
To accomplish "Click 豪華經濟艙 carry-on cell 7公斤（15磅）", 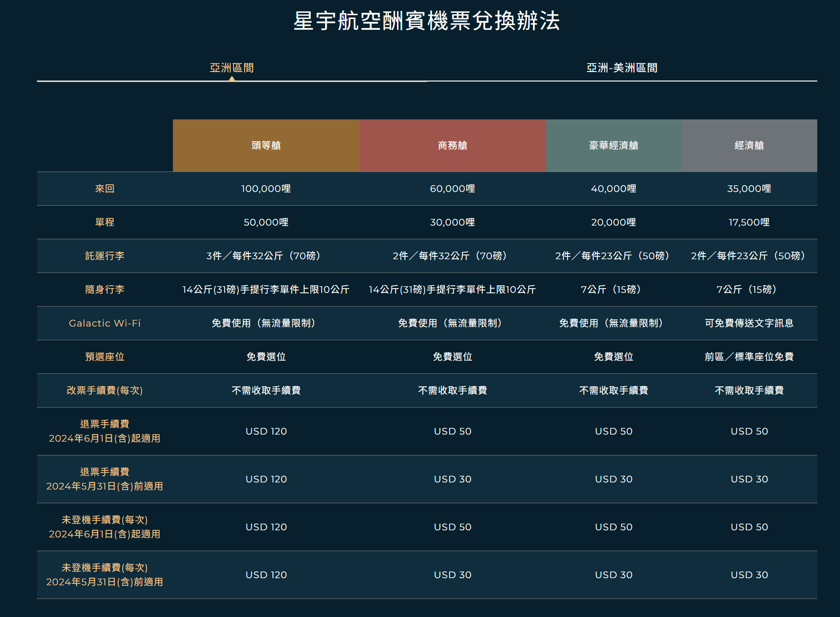I will [614, 290].
